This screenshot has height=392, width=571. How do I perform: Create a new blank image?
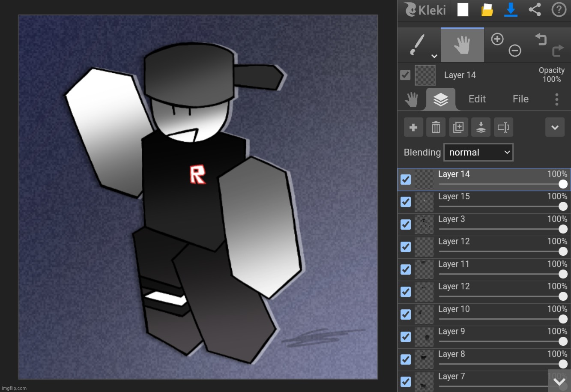[x=463, y=9]
